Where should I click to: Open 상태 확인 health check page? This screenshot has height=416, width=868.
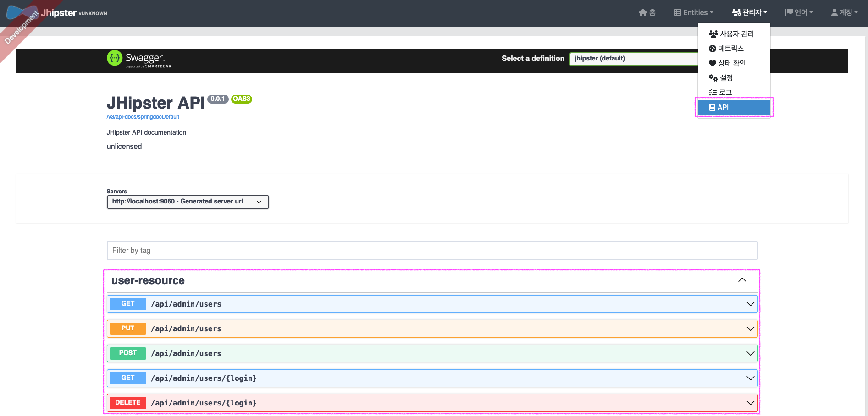(734, 63)
